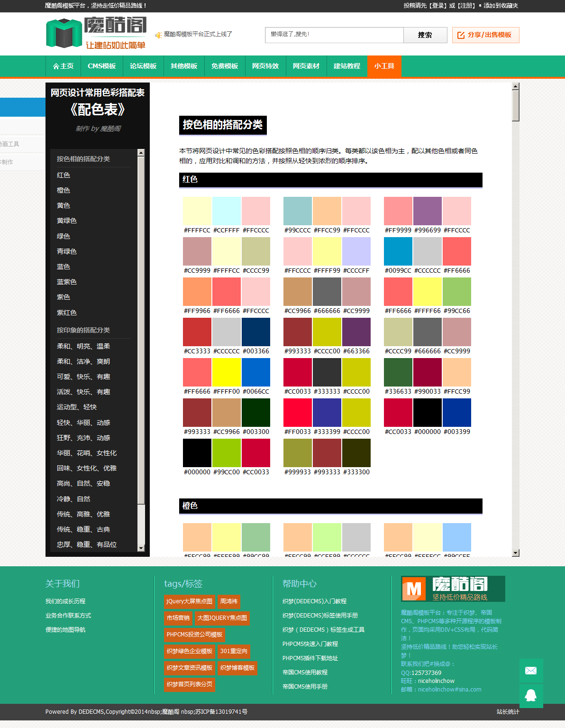Open the 织梦博客模板 tag
Image resolution: width=565 pixels, height=728 pixels.
(237, 668)
